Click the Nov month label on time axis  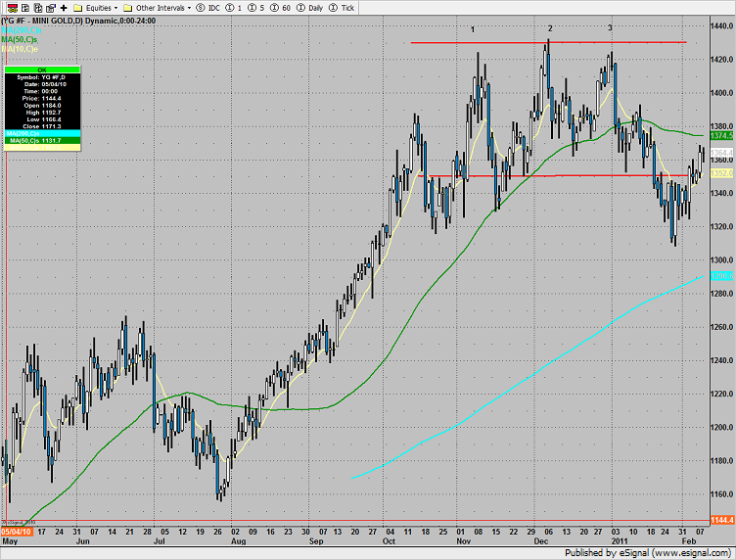pos(464,541)
